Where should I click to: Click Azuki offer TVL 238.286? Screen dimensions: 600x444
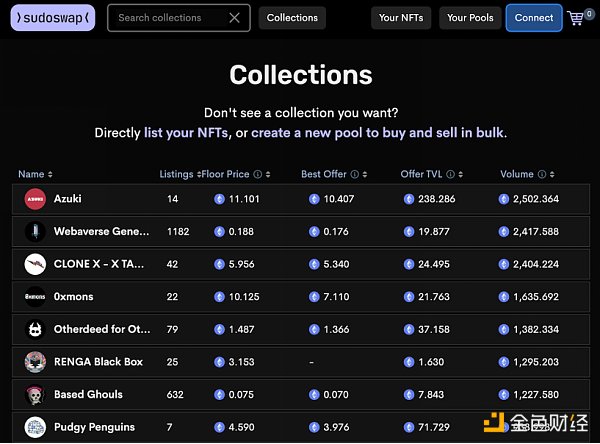437,199
